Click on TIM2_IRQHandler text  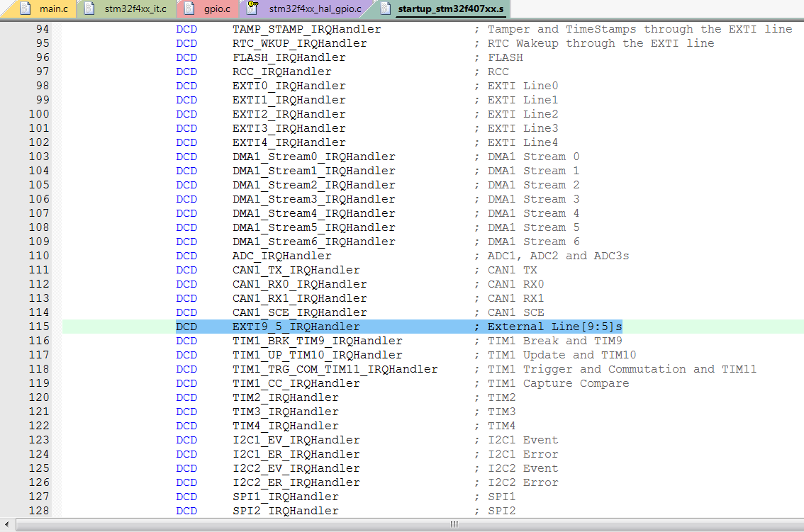285,397
